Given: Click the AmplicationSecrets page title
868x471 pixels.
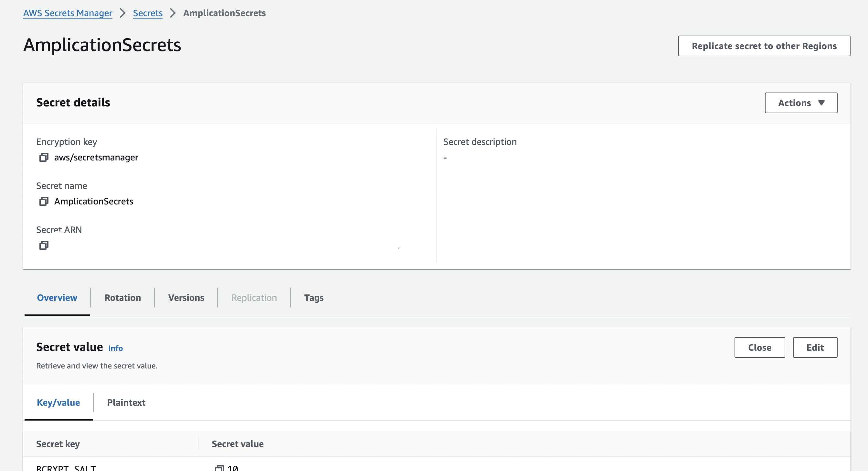Looking at the screenshot, I should coord(102,45).
